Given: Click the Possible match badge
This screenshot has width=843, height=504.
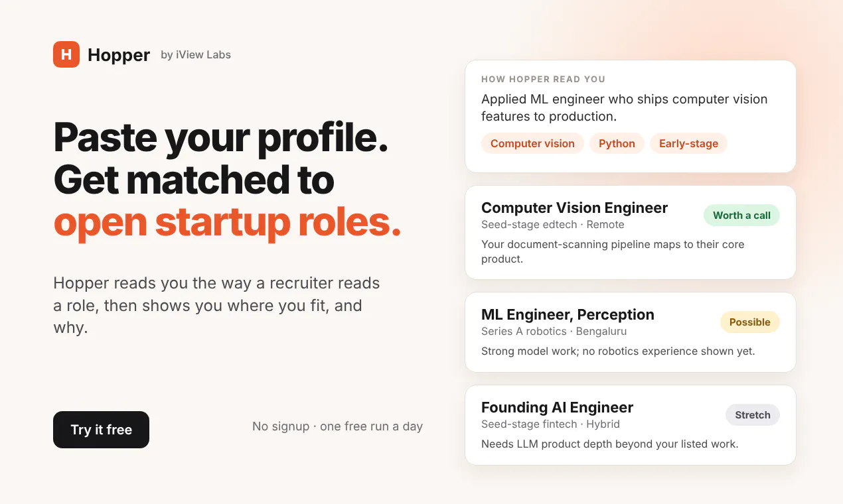Looking at the screenshot, I should click(x=749, y=322).
